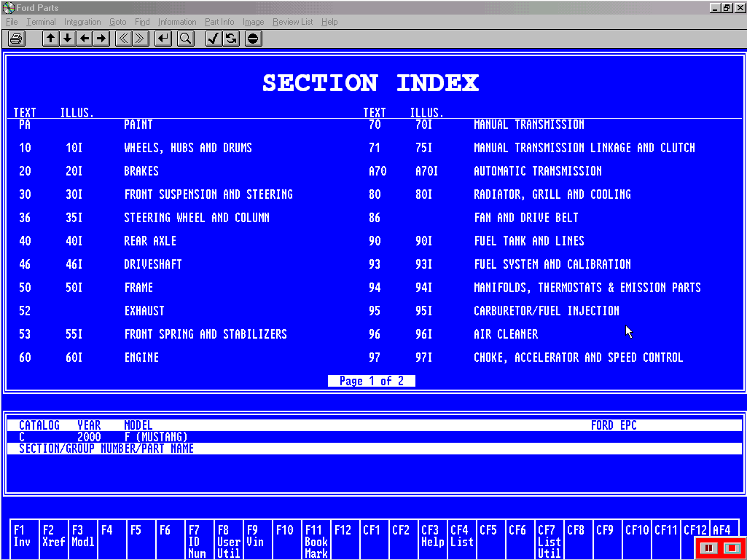Click the down arrow toolbar button
747x560 pixels.
[x=68, y=39]
